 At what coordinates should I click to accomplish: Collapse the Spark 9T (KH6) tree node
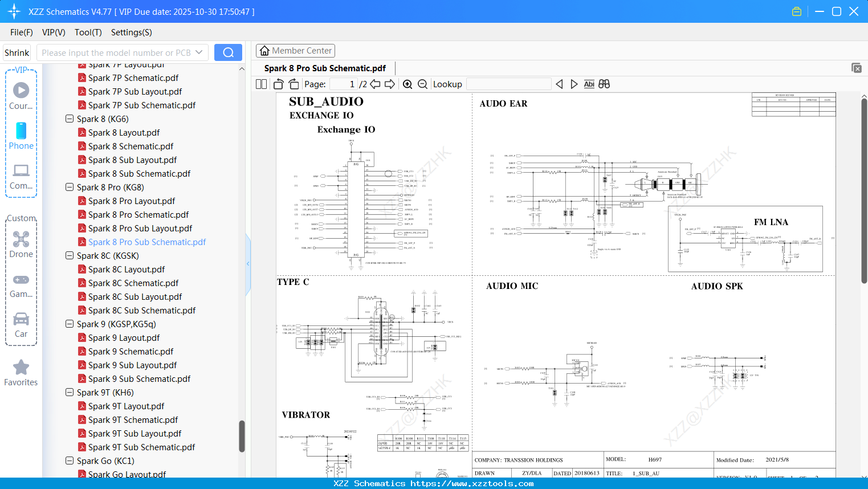pos(69,392)
